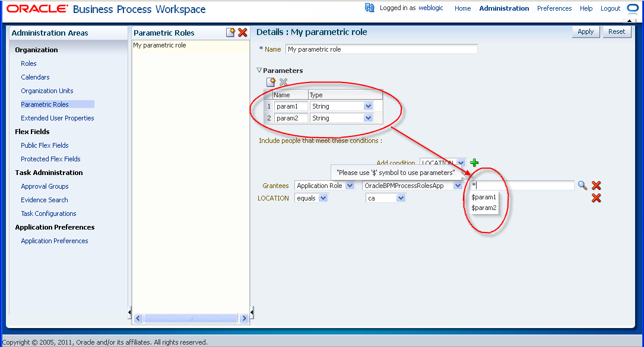Click the Name input field
Image resolution: width=644 pixels, height=347 pixels.
coord(382,49)
